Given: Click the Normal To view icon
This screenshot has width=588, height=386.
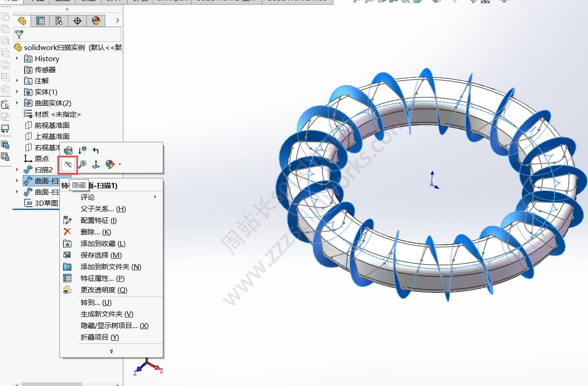Looking at the screenshot, I should pos(96,165).
